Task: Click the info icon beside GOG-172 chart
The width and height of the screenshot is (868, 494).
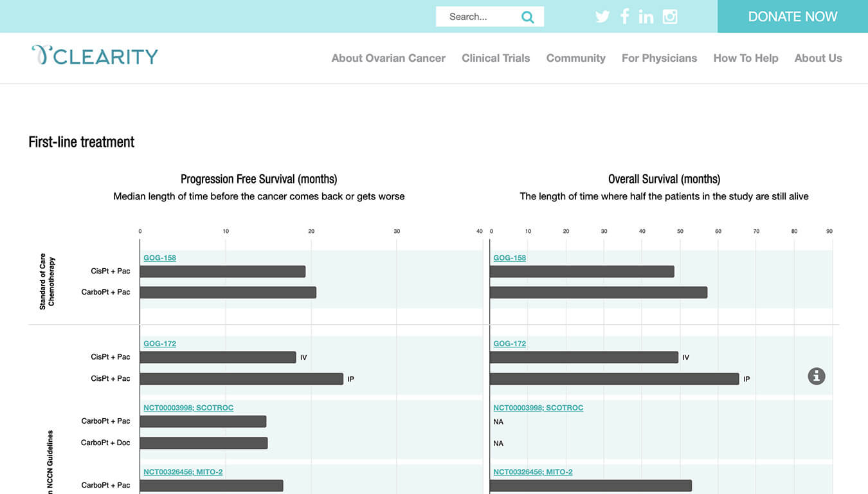Action: coord(816,376)
